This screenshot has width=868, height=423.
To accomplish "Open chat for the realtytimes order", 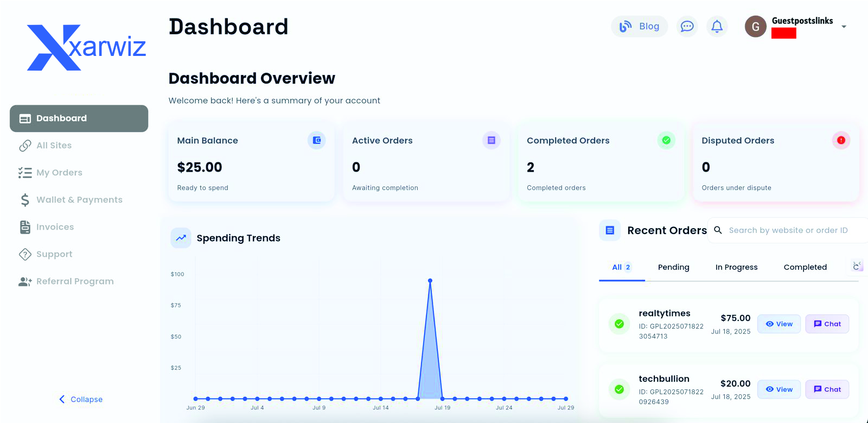I will coord(827,324).
